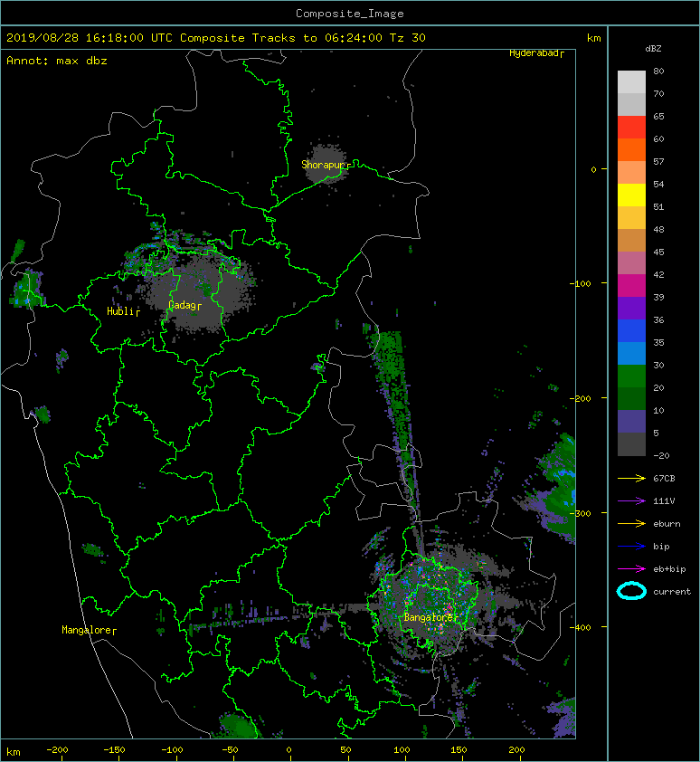Pick the bright green swatch between 30 and 20

(x=631, y=376)
